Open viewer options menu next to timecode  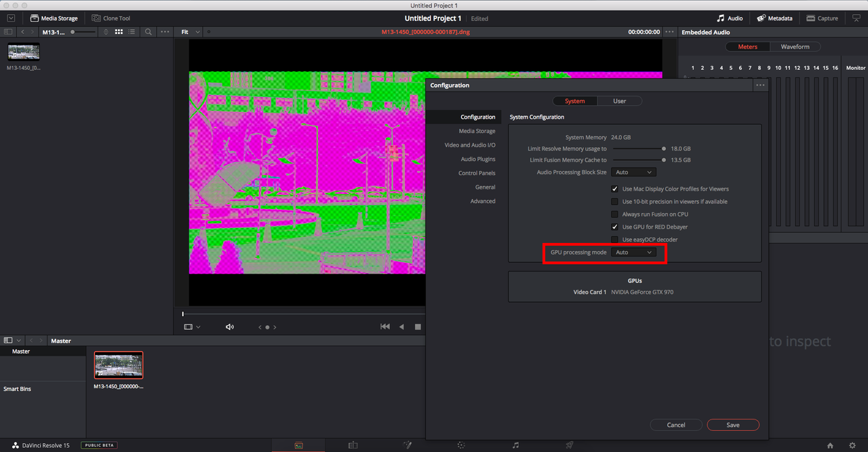click(x=669, y=32)
